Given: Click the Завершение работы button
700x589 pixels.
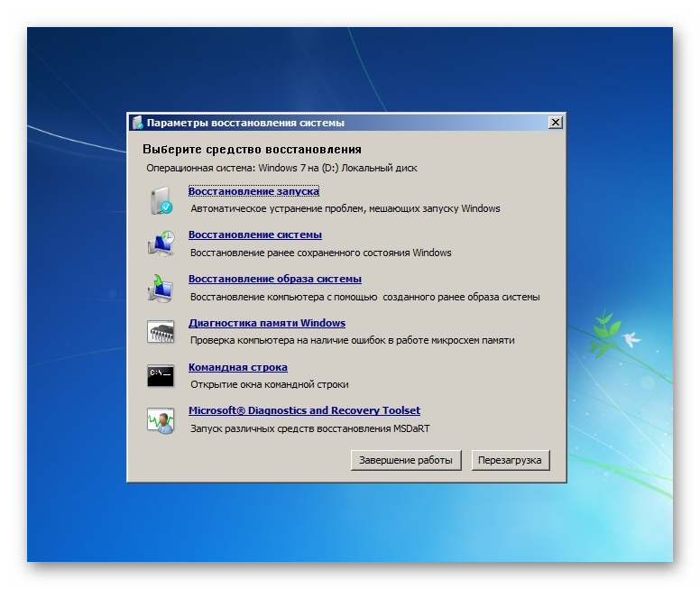Looking at the screenshot, I should coord(406,460).
